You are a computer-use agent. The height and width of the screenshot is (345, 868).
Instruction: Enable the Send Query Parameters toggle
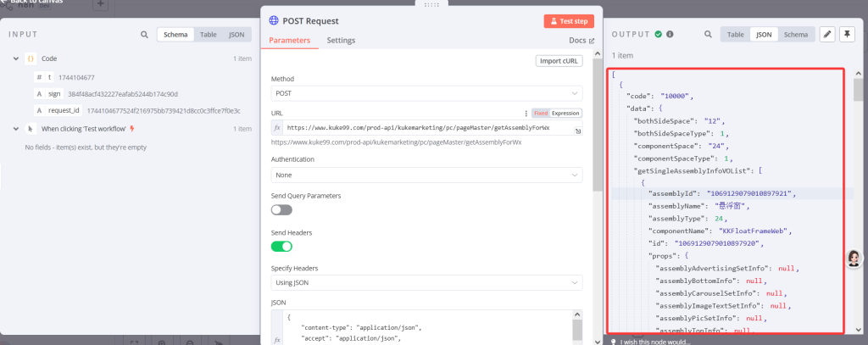pyautogui.click(x=281, y=209)
